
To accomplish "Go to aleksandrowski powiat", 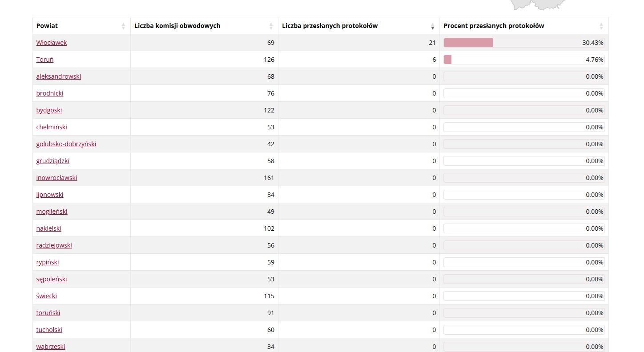I will coord(59,76).
